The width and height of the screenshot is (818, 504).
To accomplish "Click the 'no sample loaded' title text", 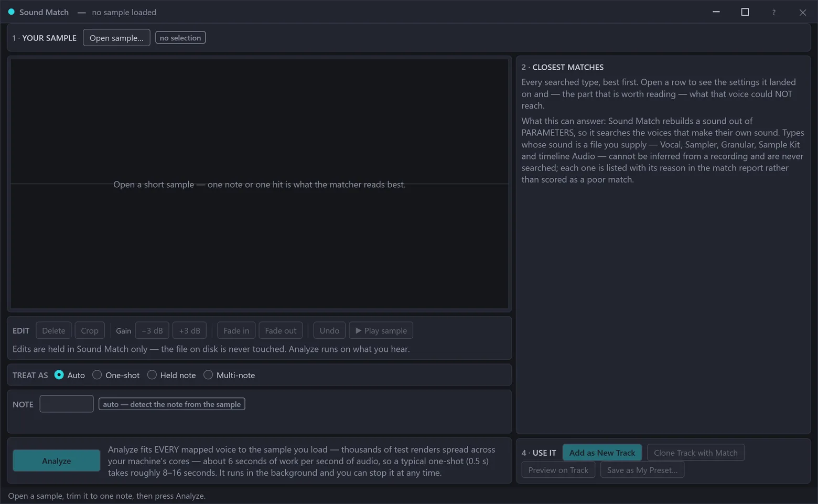I will pyautogui.click(x=124, y=12).
